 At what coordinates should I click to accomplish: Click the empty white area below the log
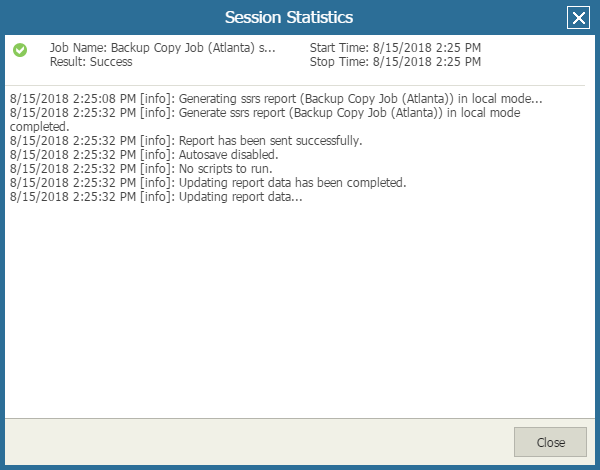click(x=300, y=310)
